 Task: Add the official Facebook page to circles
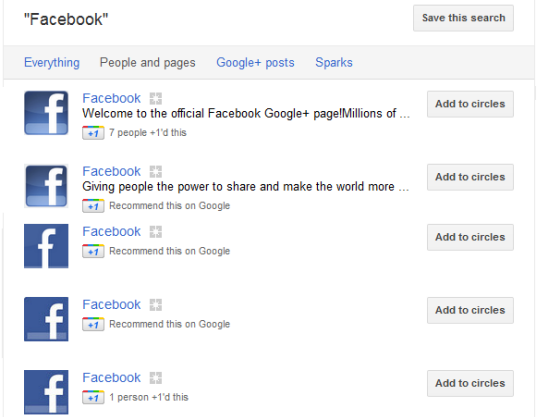click(x=470, y=104)
